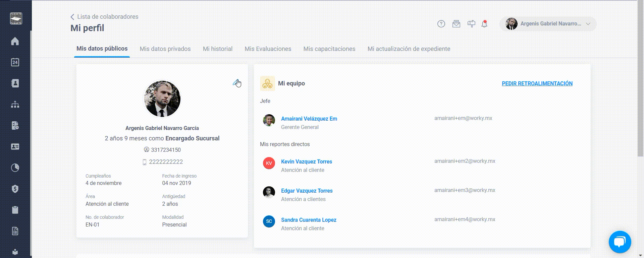Click Lista de colaboradores breadcrumb link
Viewport: 644px width, 258px height.
(108, 17)
